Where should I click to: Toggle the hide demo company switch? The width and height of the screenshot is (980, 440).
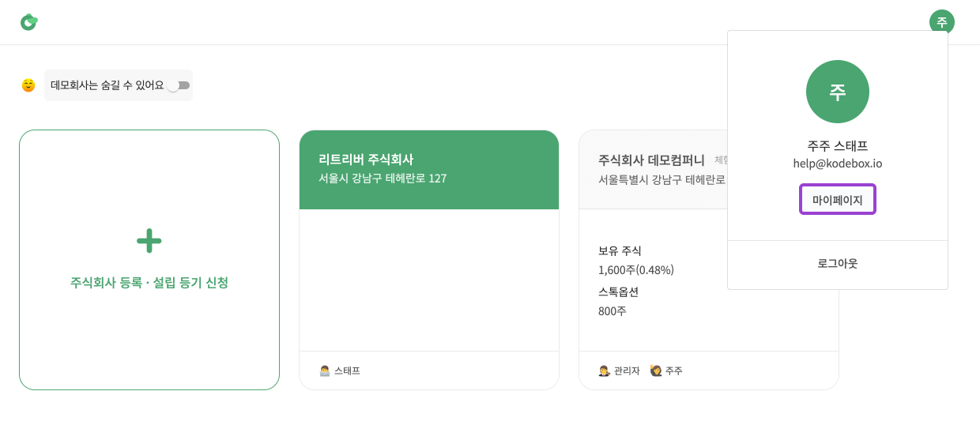pos(179,85)
